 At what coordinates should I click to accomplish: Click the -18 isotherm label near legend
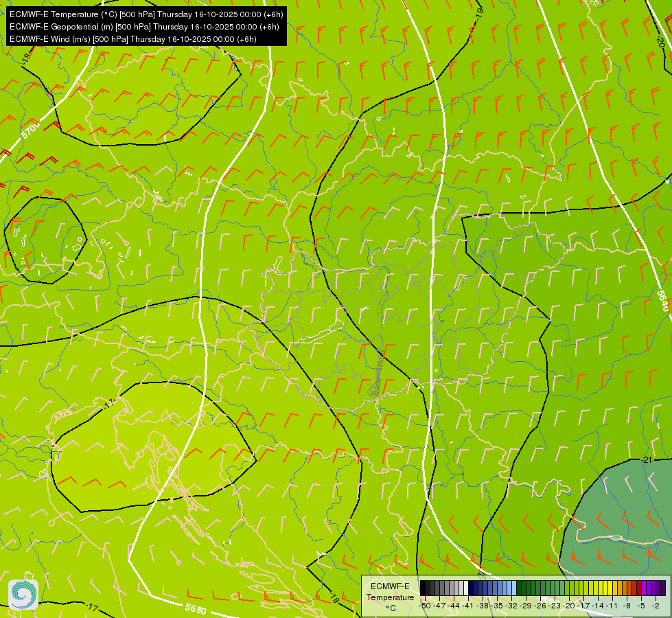click(x=334, y=598)
